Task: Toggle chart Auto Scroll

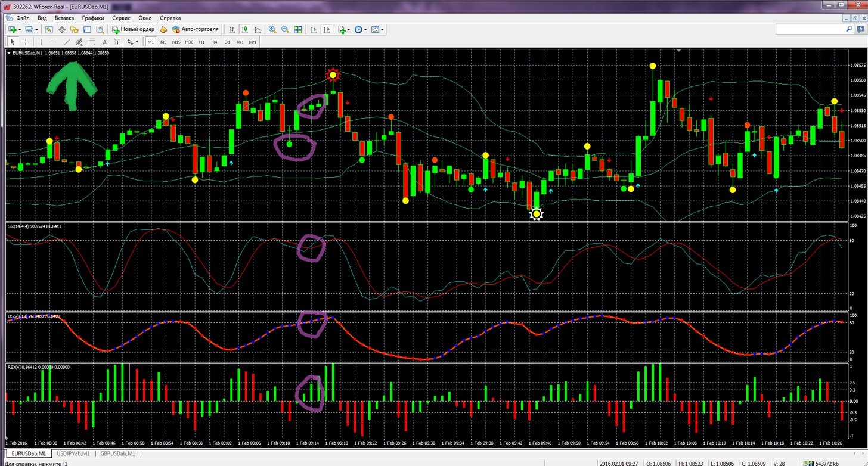Action: tap(314, 29)
